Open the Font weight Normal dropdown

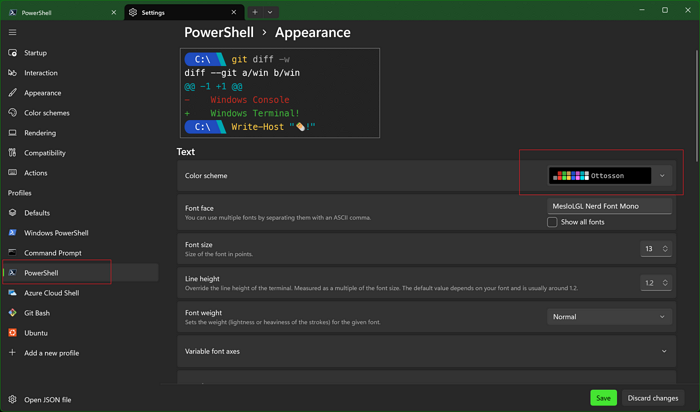point(610,316)
